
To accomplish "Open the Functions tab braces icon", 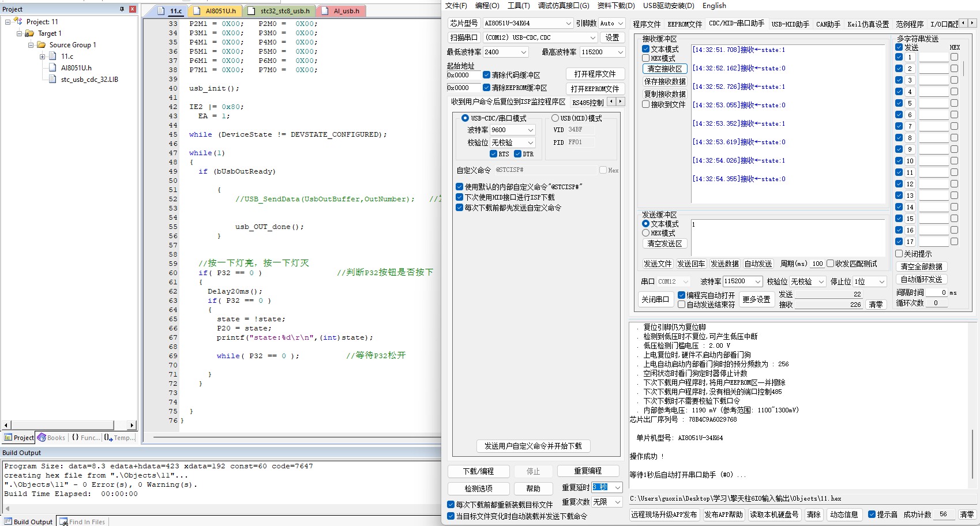I will 75,438.
